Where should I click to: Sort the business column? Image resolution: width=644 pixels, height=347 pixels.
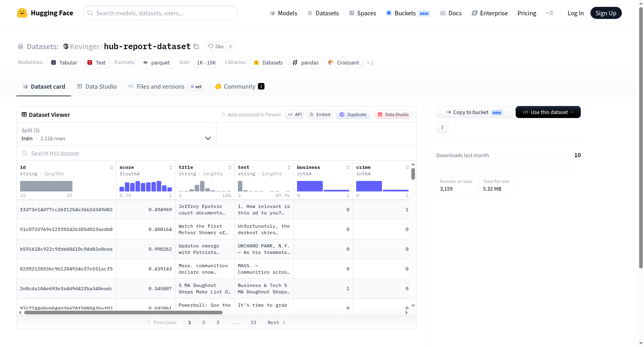pos(348,167)
